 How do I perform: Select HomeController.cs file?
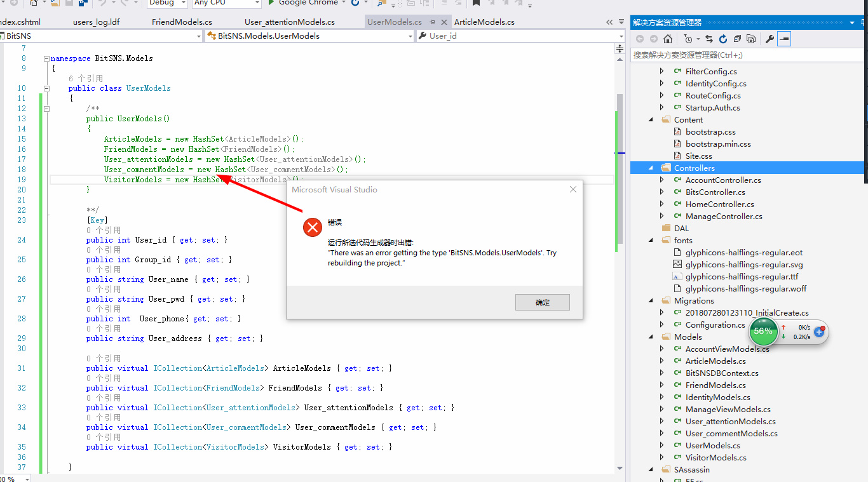(x=720, y=204)
